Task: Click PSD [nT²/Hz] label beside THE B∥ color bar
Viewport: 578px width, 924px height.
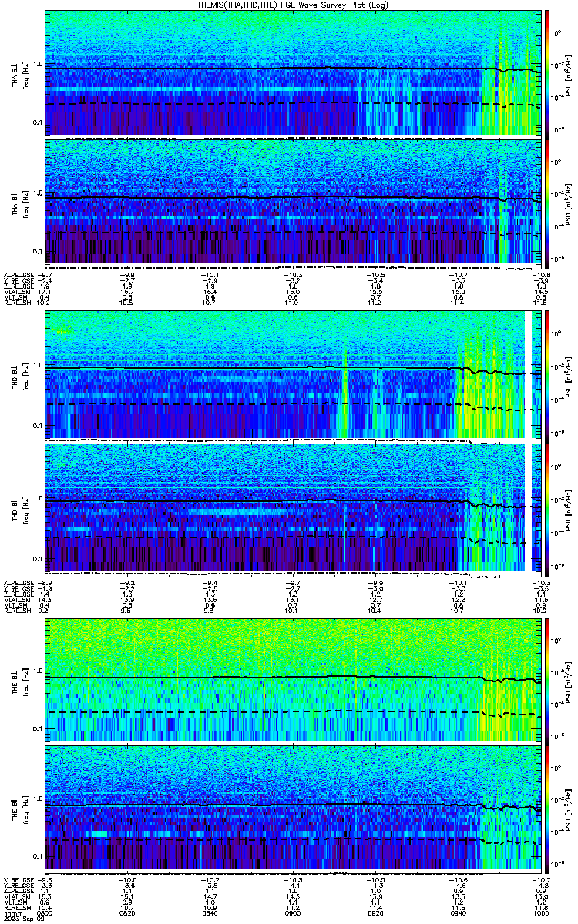Action: (569, 808)
